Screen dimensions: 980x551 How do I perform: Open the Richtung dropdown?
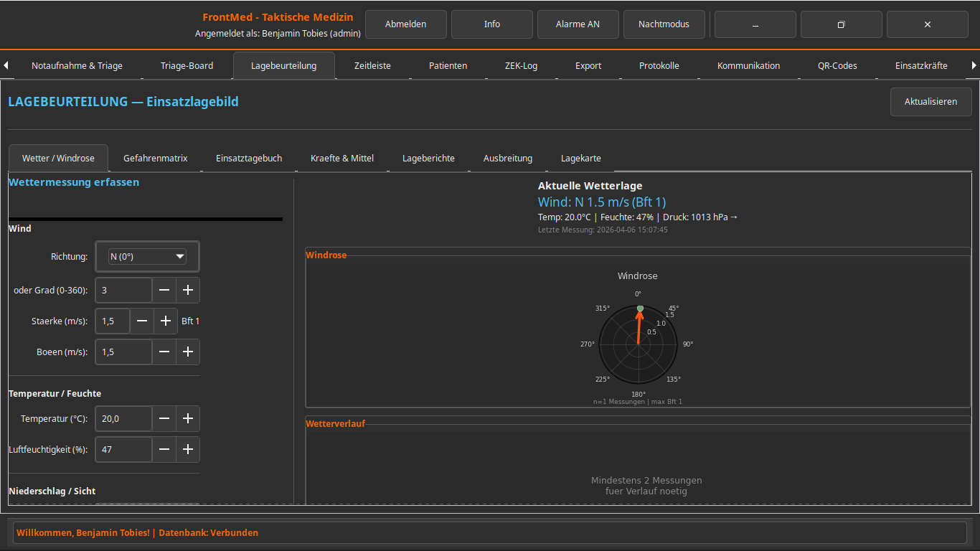pos(147,257)
